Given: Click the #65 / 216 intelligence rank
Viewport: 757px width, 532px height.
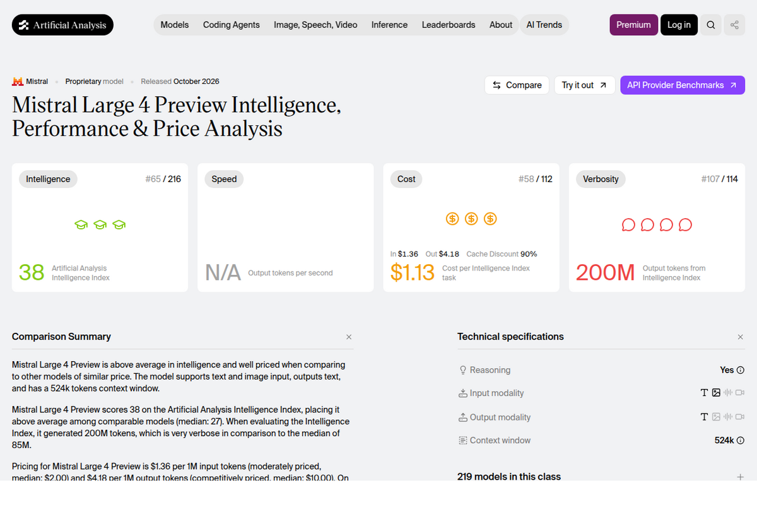Looking at the screenshot, I should tap(163, 179).
